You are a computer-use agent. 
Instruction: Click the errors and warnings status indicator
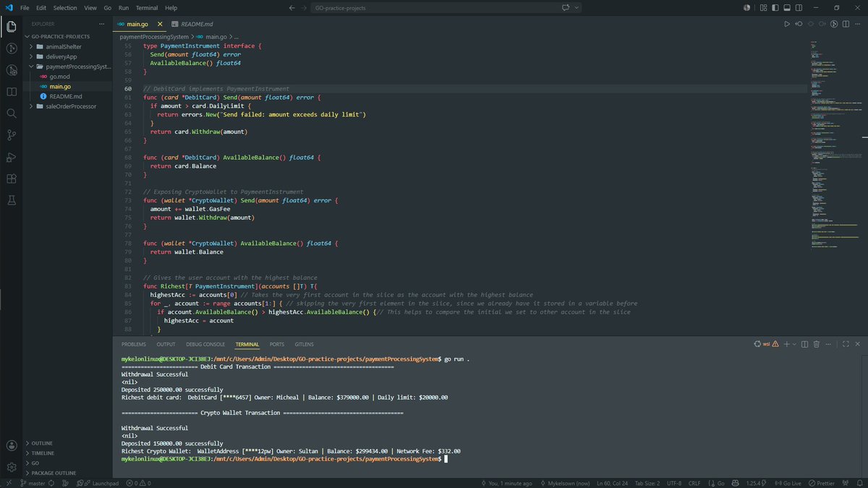tap(137, 483)
